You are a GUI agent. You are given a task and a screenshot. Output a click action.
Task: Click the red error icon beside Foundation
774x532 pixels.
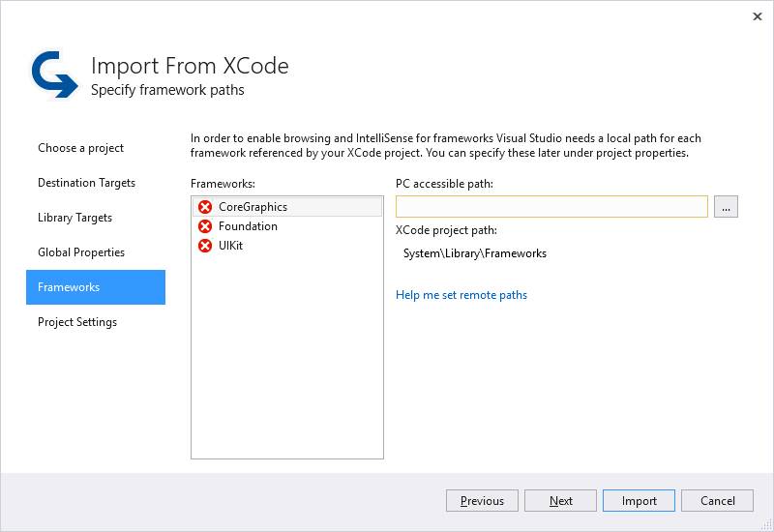(205, 226)
